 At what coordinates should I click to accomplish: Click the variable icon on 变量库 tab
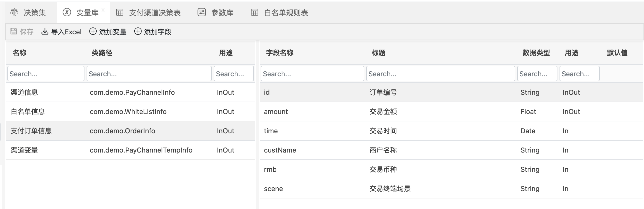(x=67, y=12)
